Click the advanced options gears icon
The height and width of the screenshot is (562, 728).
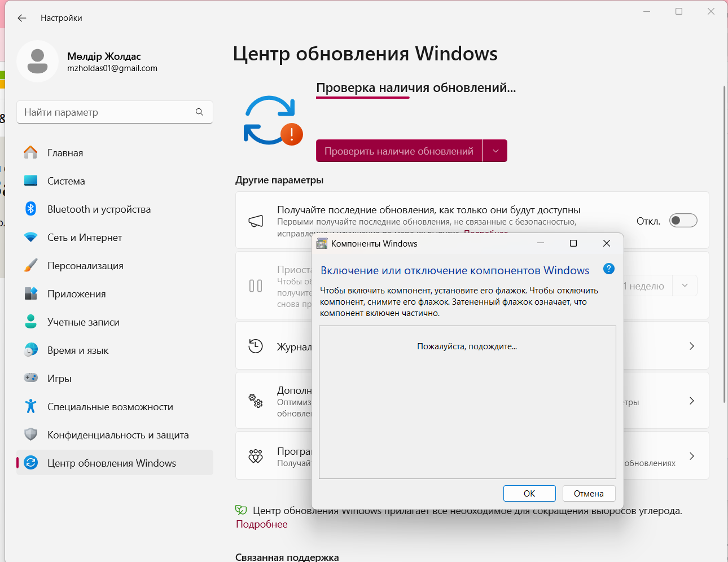256,401
